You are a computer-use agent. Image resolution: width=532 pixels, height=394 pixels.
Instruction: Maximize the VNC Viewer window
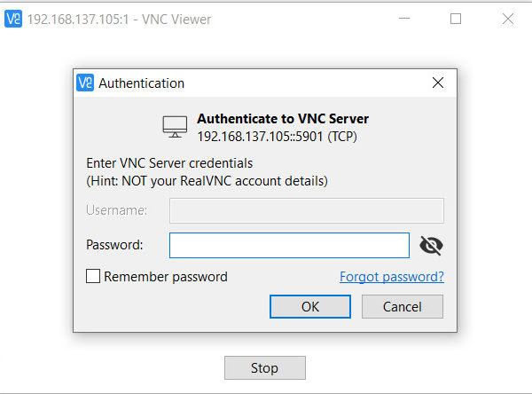point(456,19)
